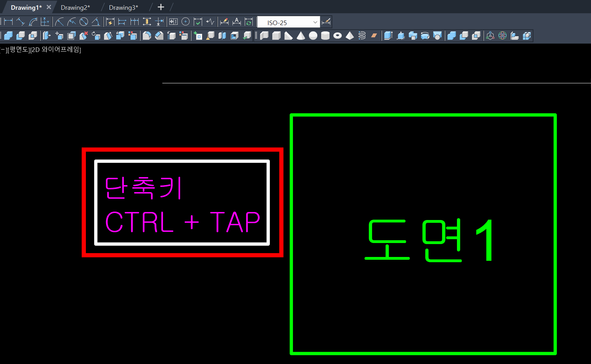Switch to the Drawing3 tab

[124, 7]
